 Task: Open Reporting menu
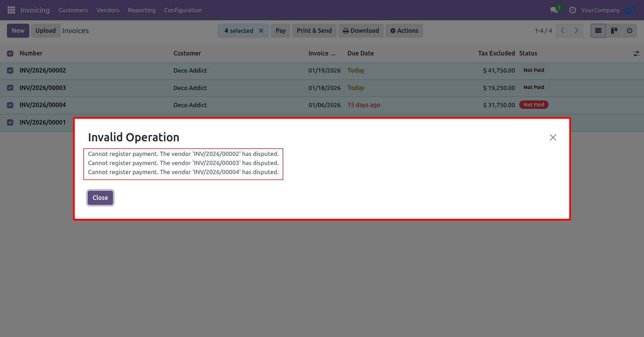pyautogui.click(x=141, y=10)
